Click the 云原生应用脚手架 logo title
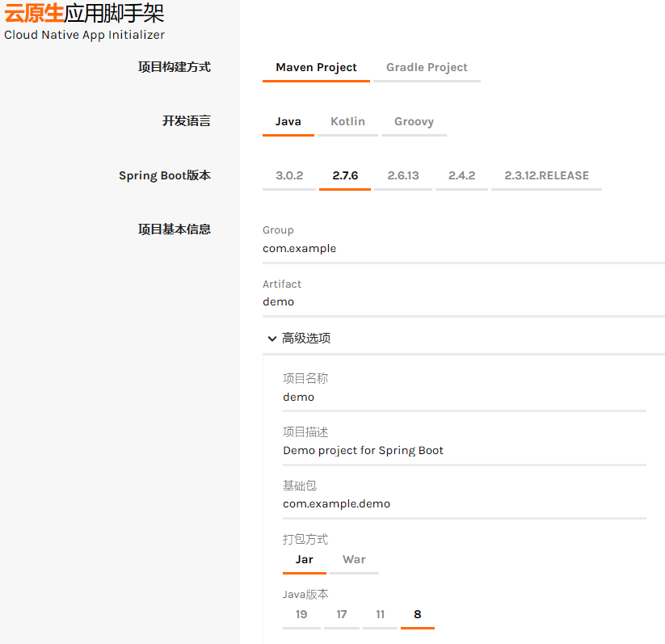The height and width of the screenshot is (644, 665). [x=84, y=13]
